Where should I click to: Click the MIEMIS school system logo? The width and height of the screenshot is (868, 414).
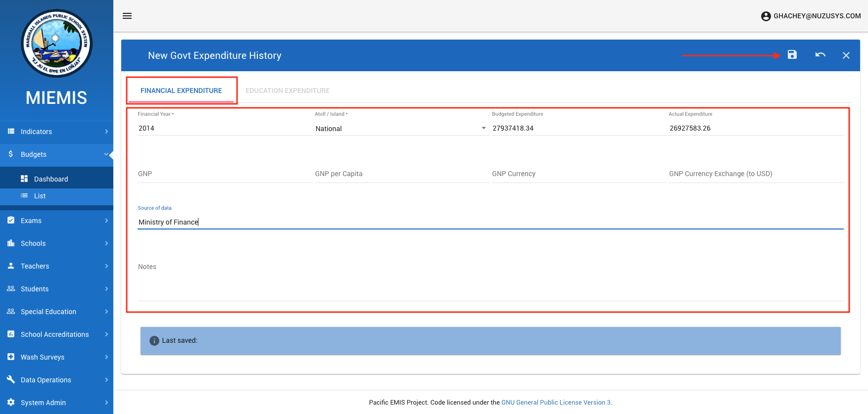[x=56, y=44]
